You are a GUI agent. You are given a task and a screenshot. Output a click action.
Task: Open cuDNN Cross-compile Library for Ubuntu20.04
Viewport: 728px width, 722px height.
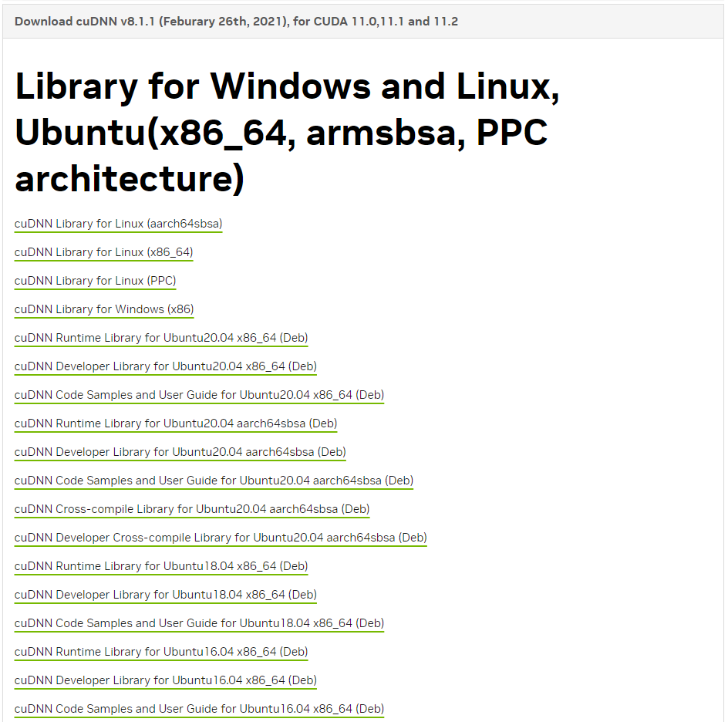[190, 509]
